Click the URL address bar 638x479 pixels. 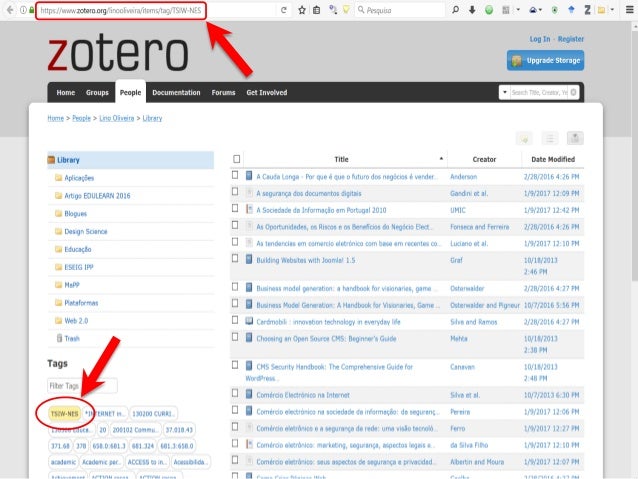point(121,11)
